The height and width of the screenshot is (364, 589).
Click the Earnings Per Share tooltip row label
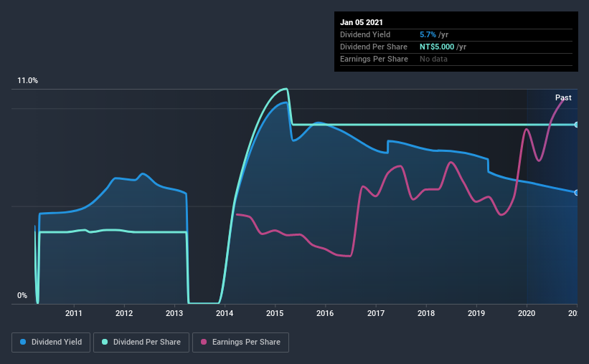point(374,59)
